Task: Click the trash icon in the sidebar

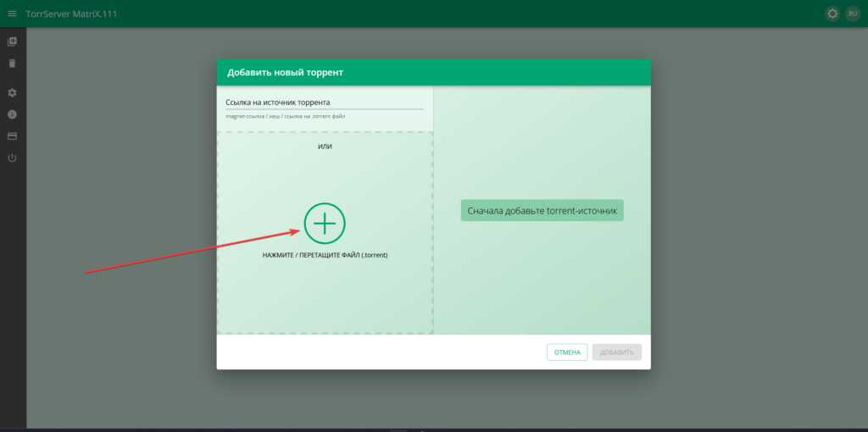Action: 12,63
